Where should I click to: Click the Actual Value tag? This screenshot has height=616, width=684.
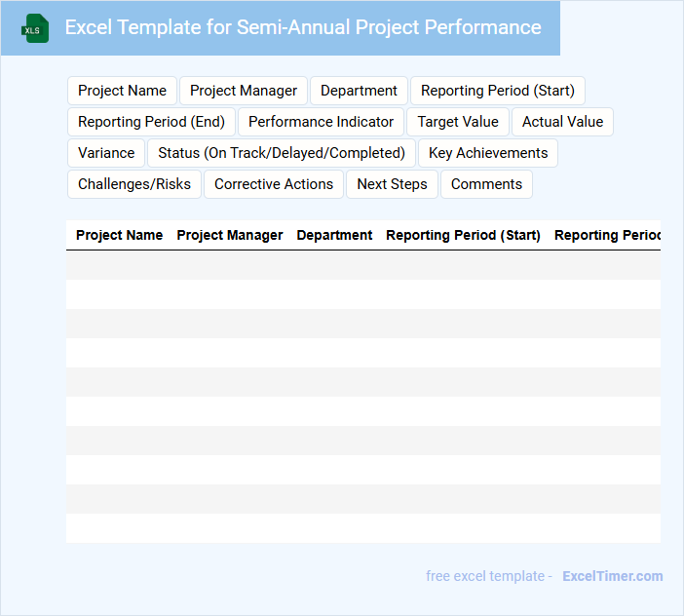point(562,122)
